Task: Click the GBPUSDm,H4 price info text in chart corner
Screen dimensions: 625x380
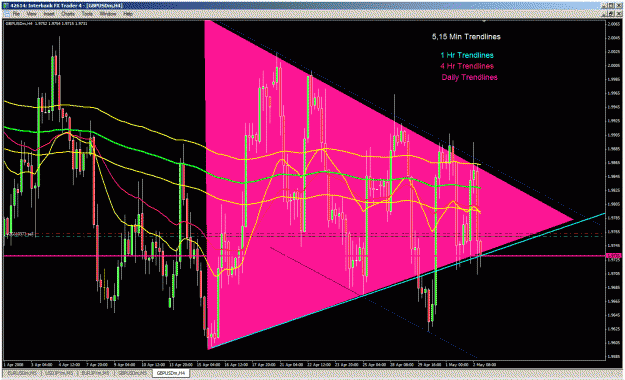Action: click(x=46, y=24)
